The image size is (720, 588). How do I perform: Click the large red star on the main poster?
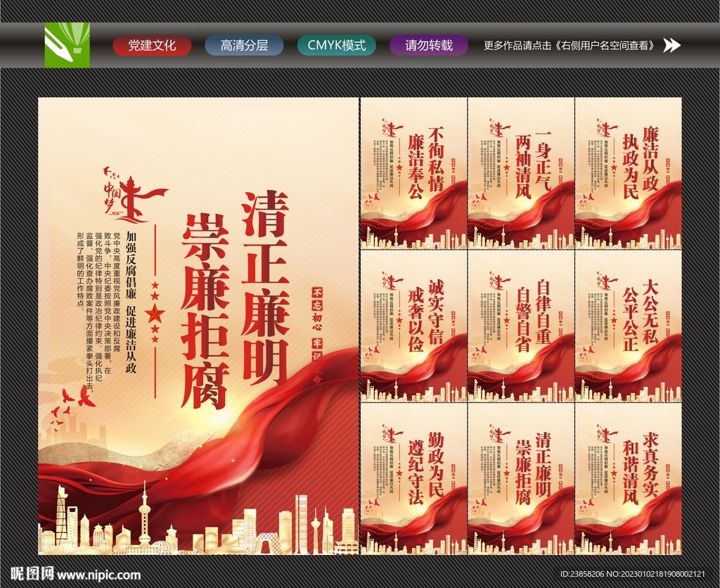[154, 314]
